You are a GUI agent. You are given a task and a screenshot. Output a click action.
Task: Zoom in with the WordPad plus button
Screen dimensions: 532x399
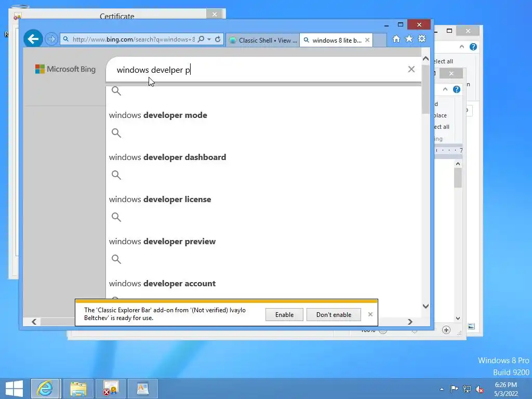point(446,330)
